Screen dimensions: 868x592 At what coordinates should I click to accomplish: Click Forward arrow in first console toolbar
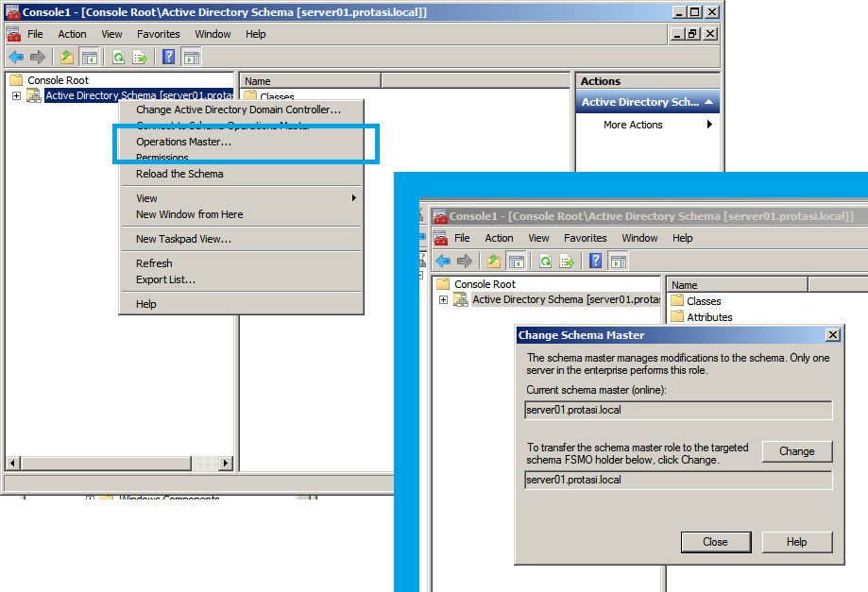(x=38, y=57)
